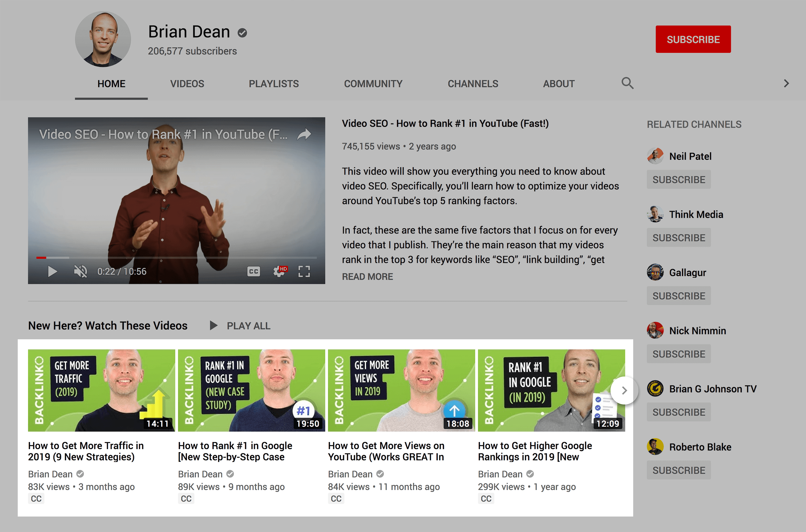Expand the description with Read More
806x532 pixels.
click(x=368, y=277)
